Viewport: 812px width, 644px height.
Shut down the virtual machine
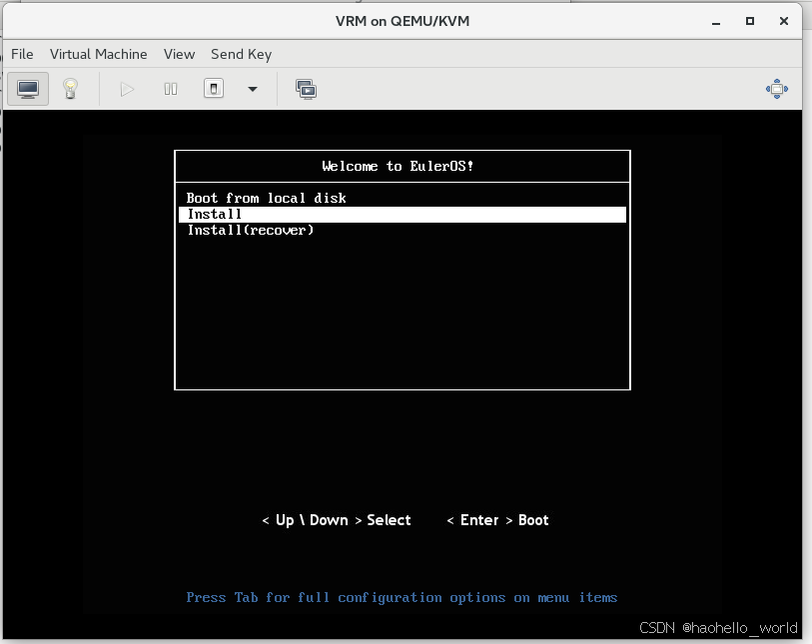(x=214, y=89)
